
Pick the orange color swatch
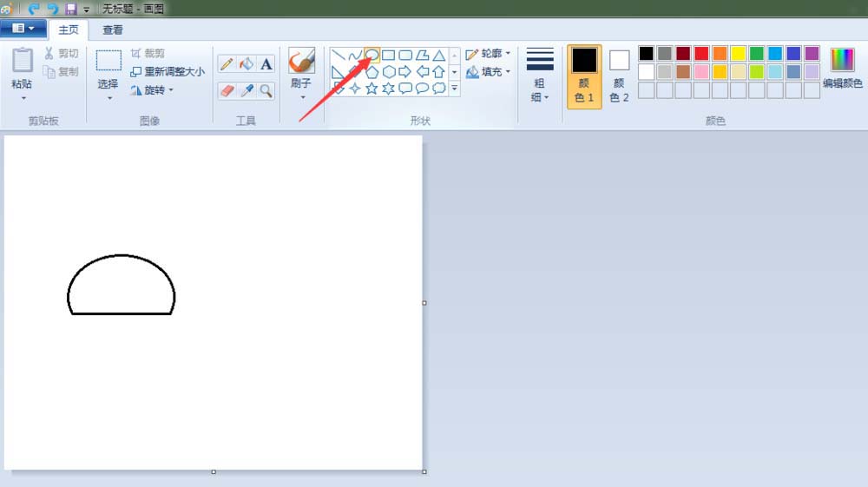click(720, 53)
